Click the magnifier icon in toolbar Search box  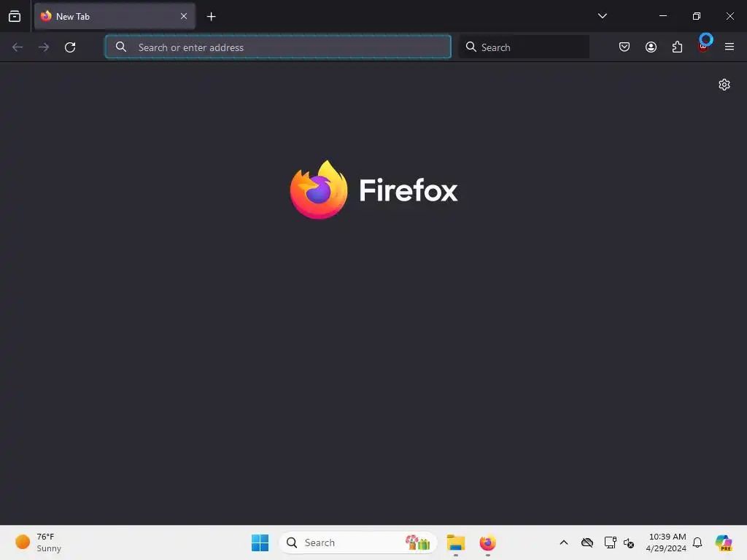click(471, 47)
